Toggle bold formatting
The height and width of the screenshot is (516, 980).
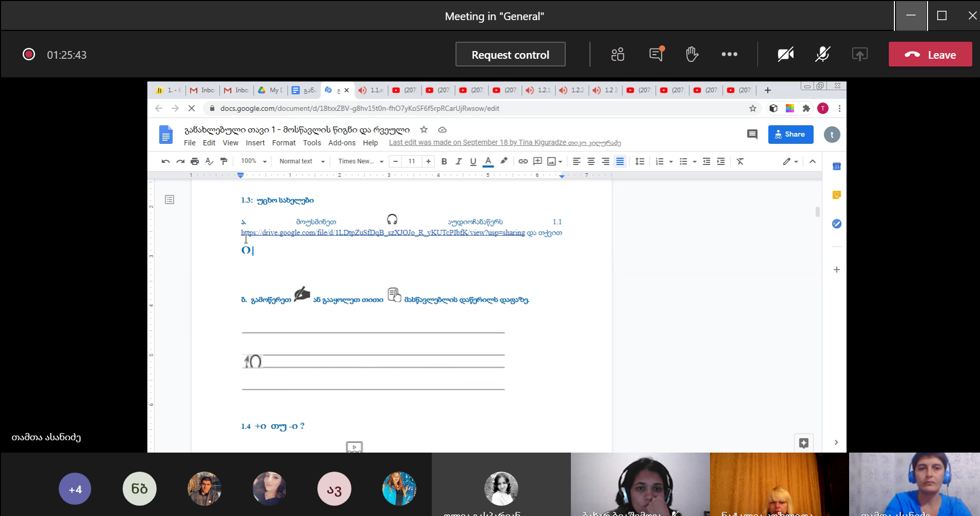click(x=444, y=161)
